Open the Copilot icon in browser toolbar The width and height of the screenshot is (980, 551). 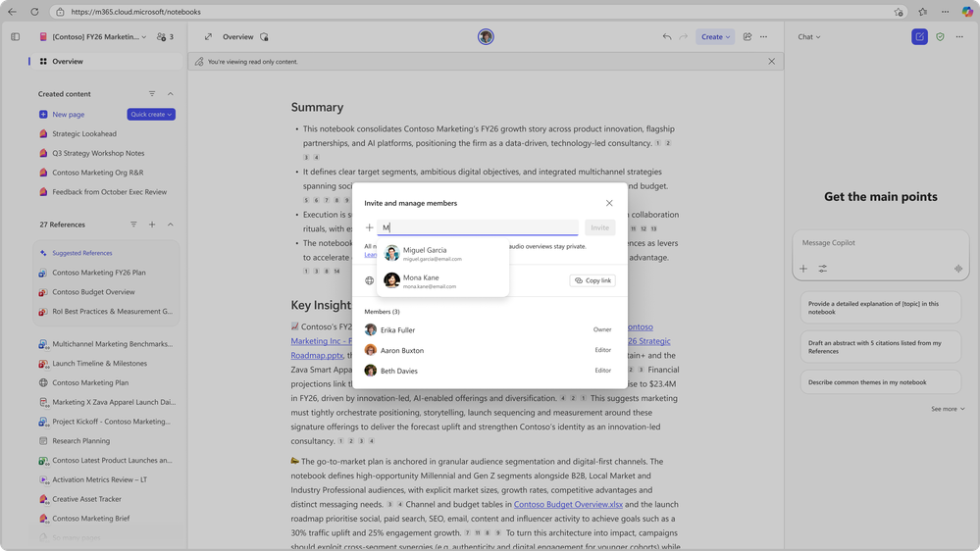[x=967, y=12]
